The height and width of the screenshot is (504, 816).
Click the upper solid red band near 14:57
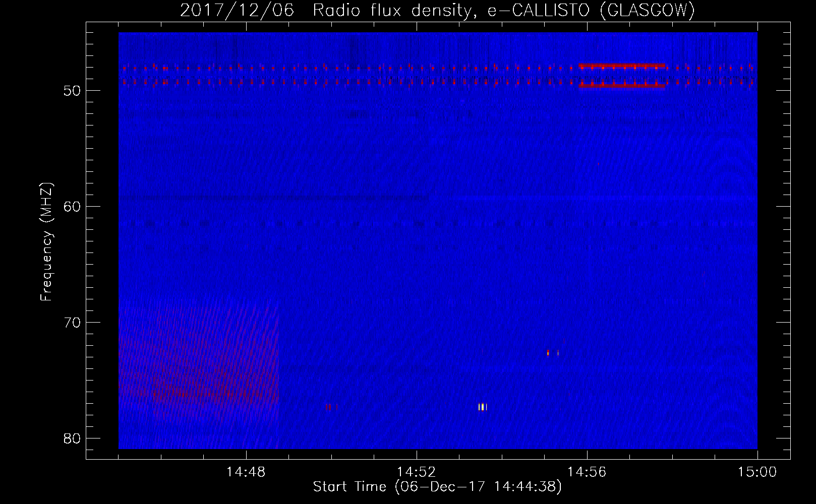click(x=622, y=66)
